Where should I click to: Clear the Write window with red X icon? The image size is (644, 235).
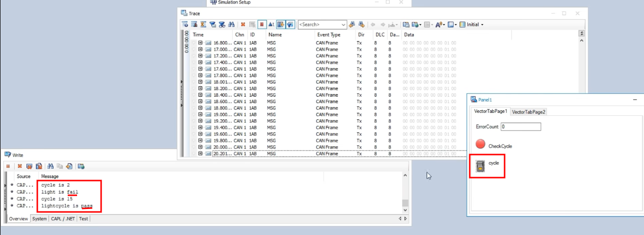pos(20,166)
